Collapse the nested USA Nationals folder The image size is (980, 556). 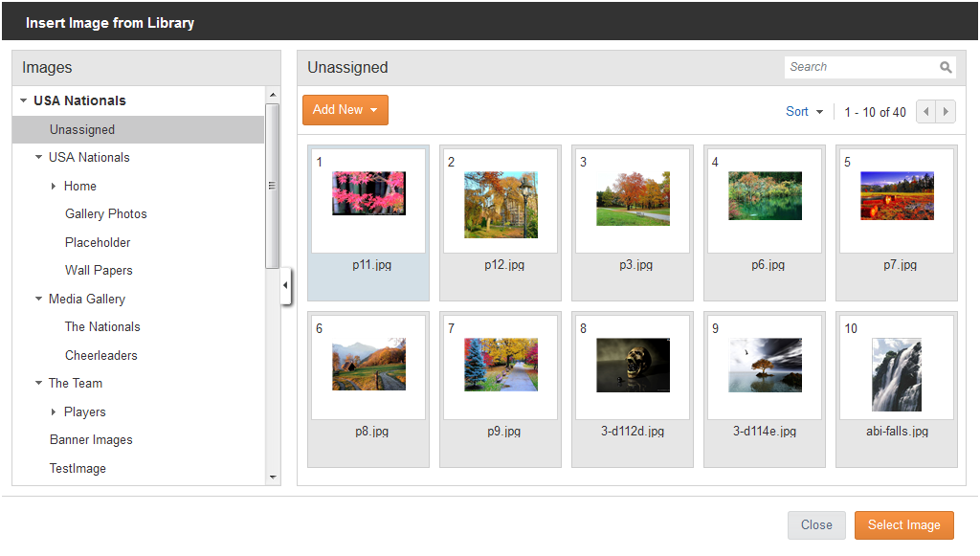[x=38, y=158]
